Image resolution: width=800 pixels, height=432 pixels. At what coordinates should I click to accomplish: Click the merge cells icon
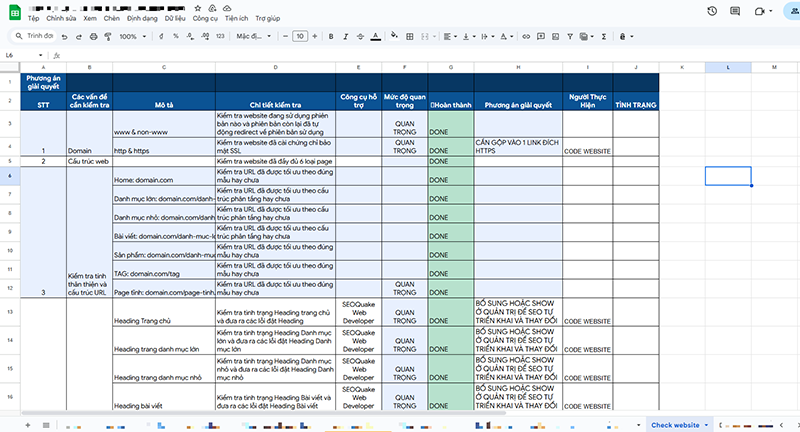[x=424, y=36]
